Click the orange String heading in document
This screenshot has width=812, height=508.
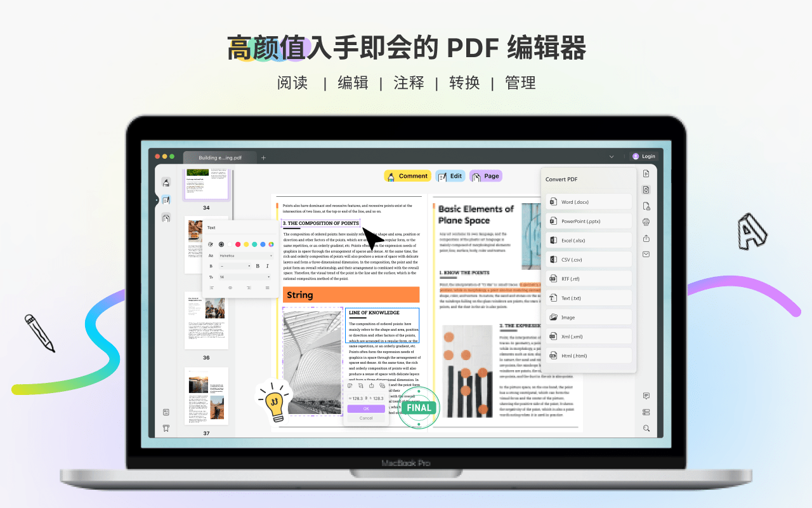[x=351, y=295]
